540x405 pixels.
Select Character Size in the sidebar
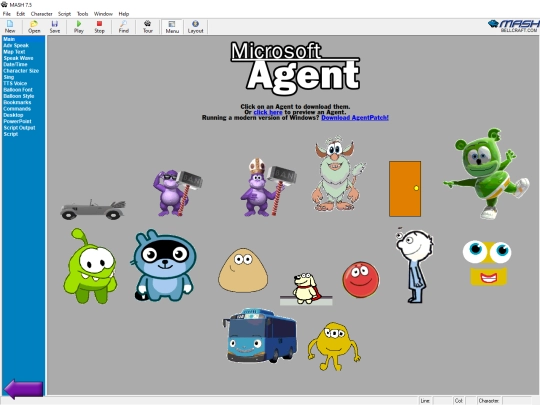pos(21,71)
